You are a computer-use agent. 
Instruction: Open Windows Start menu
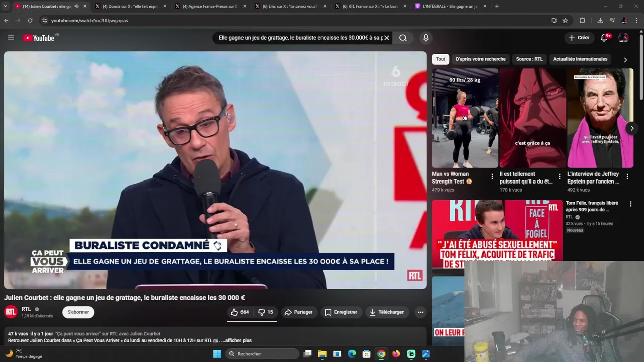[217, 354]
